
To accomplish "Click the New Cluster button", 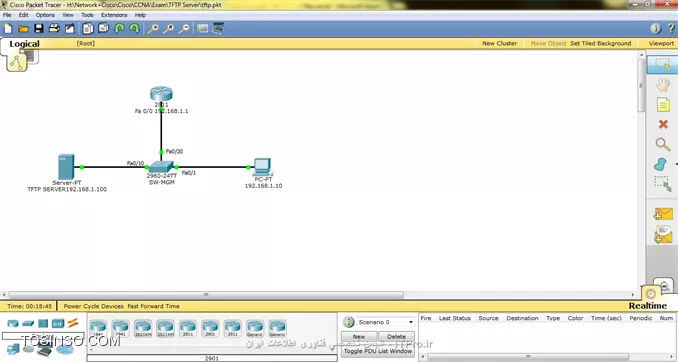I will (499, 43).
